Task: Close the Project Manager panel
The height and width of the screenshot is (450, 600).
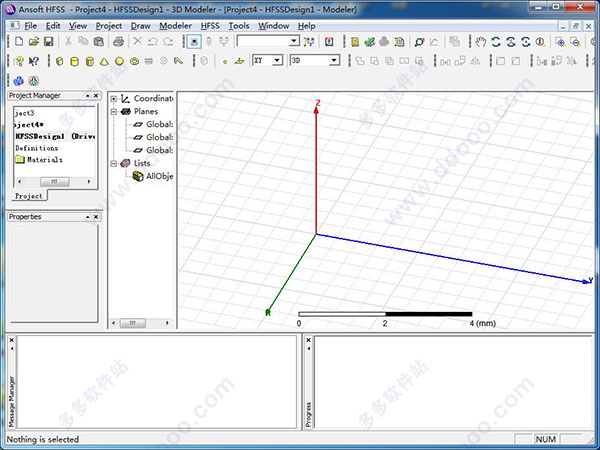Action: click(96, 96)
